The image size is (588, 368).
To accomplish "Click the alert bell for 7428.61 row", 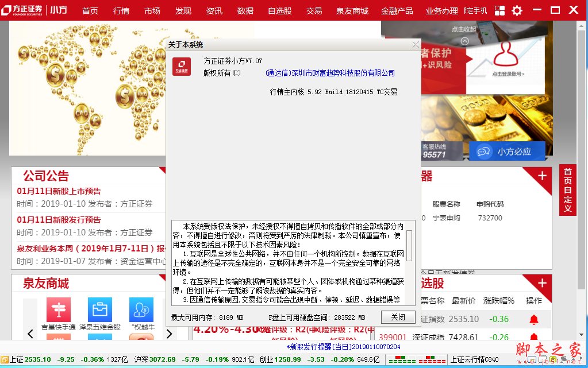I will click(x=534, y=336).
